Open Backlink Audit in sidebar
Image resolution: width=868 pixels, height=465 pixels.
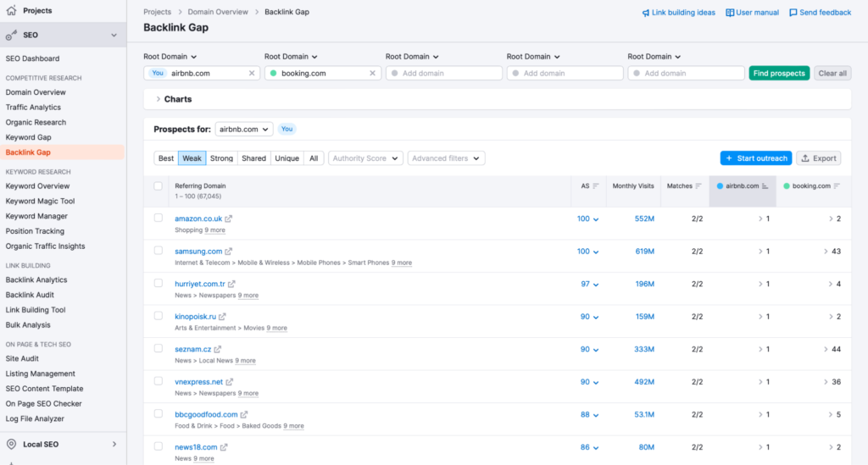pyautogui.click(x=30, y=295)
